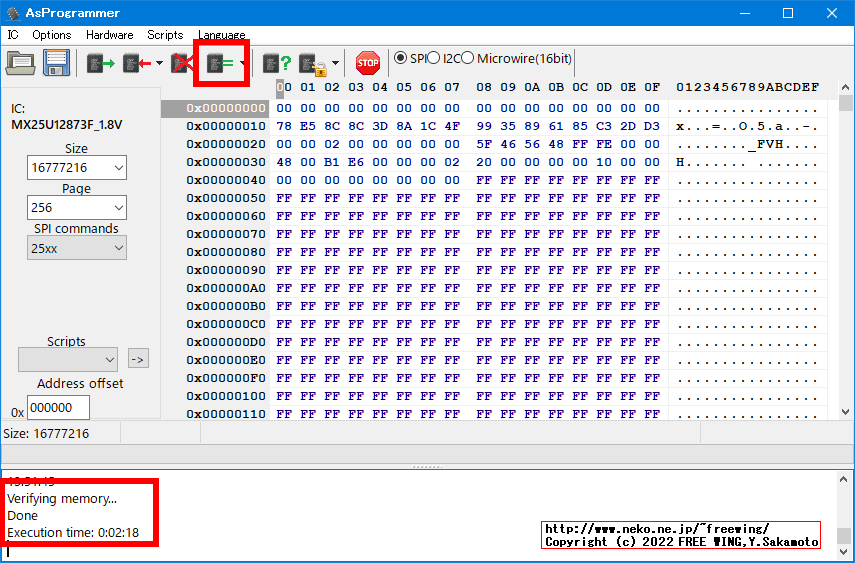Viewport: 855px width, 563px height.
Task: Click the Read IC toolbar icon
Action: pyautogui.click(x=100, y=63)
